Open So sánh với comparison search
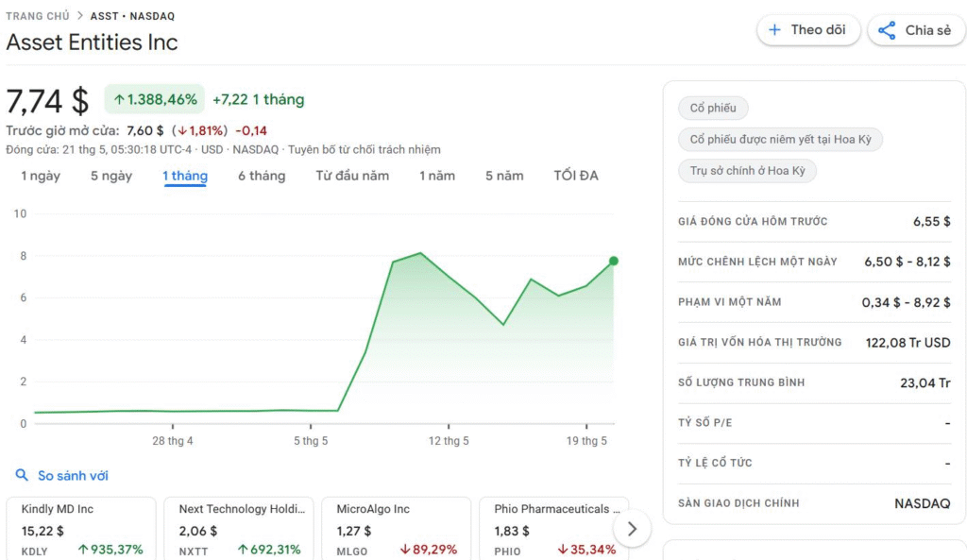The image size is (967, 560). coord(61,476)
